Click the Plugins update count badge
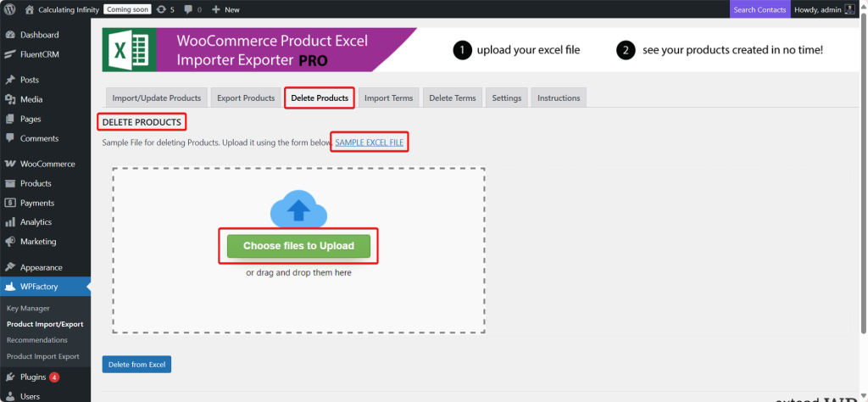Viewport: 868px width, 402px height. tap(54, 377)
